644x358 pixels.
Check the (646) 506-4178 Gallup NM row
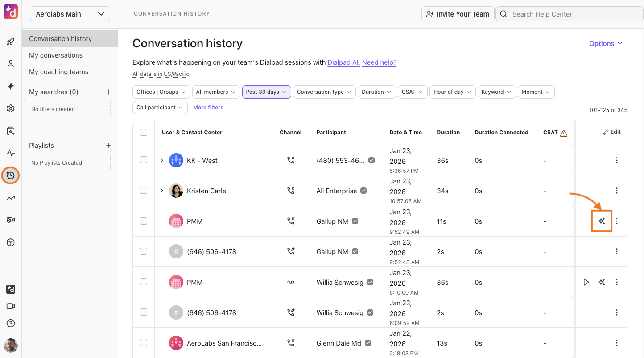pyautogui.click(x=144, y=251)
